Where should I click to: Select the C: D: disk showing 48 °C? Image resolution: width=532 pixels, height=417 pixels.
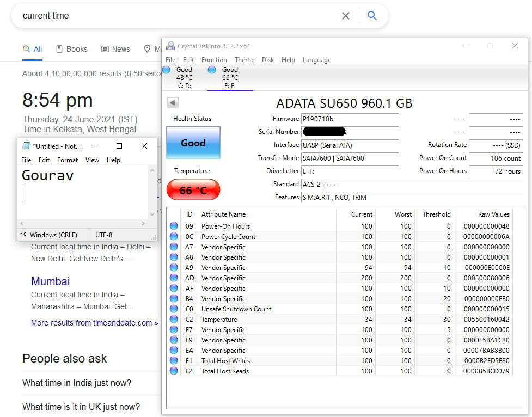point(184,78)
